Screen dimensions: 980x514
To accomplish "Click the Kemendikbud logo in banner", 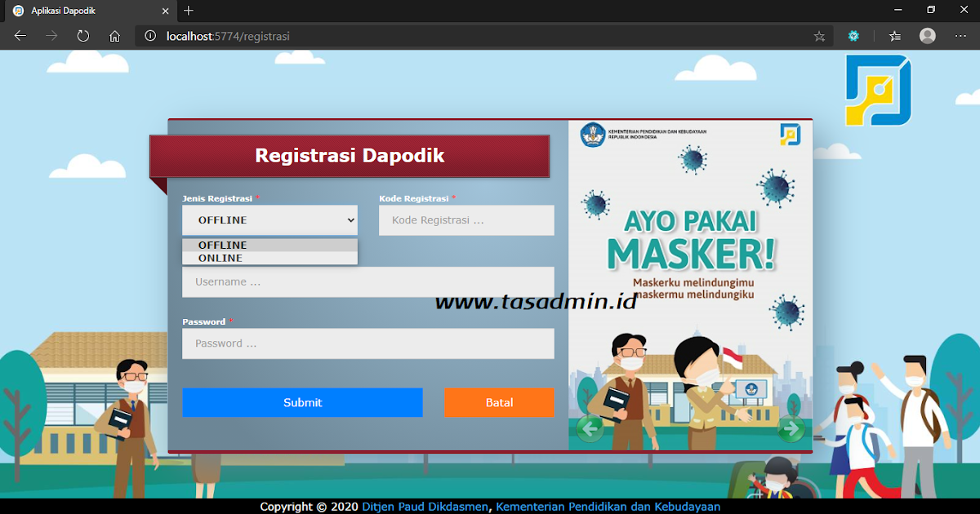I will (x=593, y=135).
